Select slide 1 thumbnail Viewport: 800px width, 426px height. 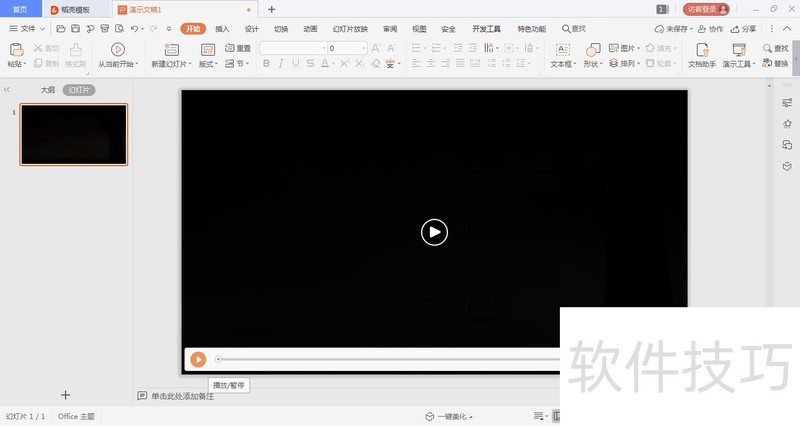(x=74, y=135)
